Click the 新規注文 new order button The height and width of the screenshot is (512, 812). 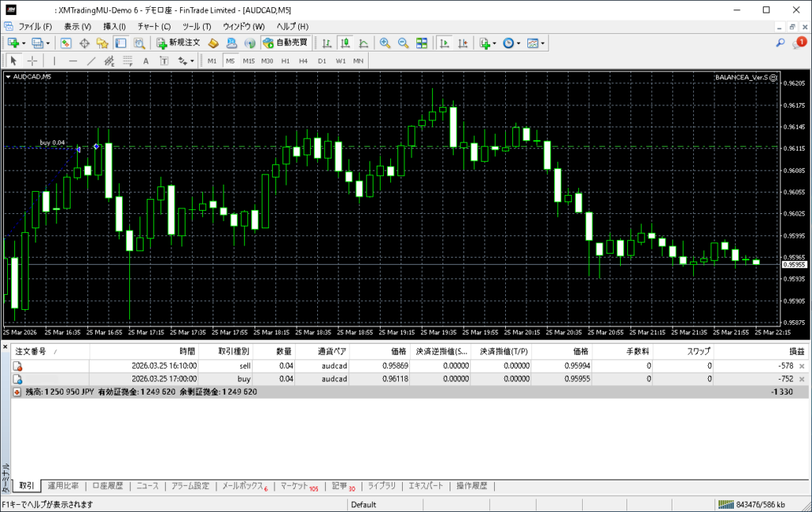click(179, 43)
